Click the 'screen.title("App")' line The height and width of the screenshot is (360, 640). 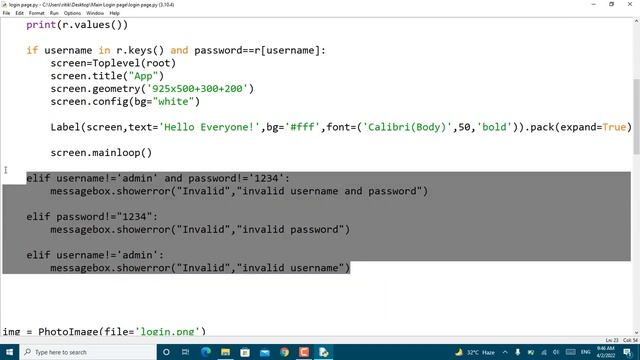pos(107,76)
